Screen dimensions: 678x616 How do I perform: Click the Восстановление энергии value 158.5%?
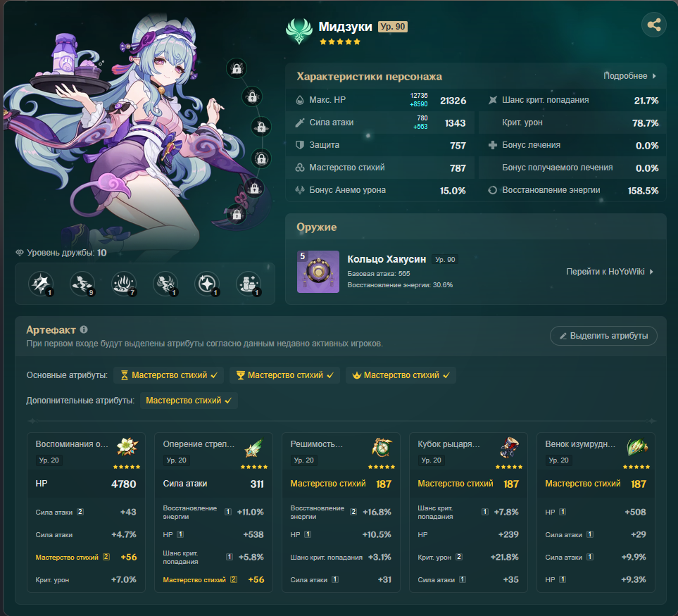(x=643, y=191)
